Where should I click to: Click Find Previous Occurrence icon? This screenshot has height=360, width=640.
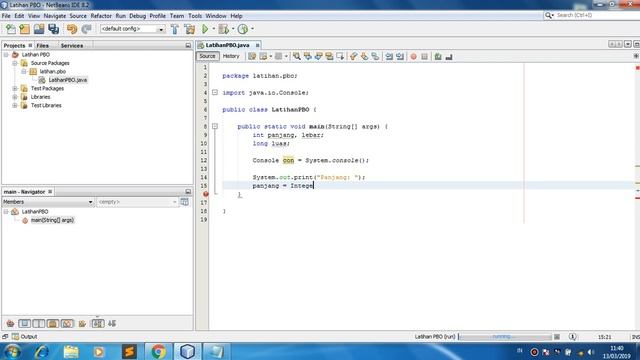click(x=308, y=57)
